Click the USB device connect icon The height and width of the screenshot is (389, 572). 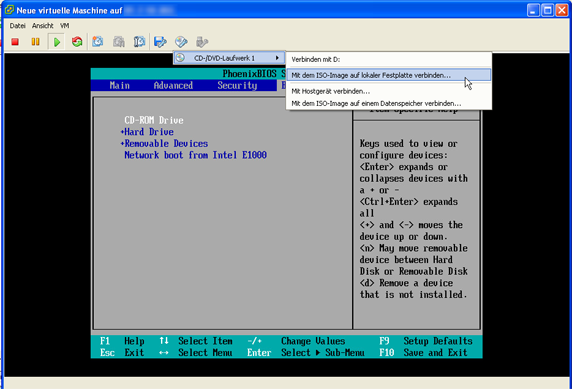point(202,42)
